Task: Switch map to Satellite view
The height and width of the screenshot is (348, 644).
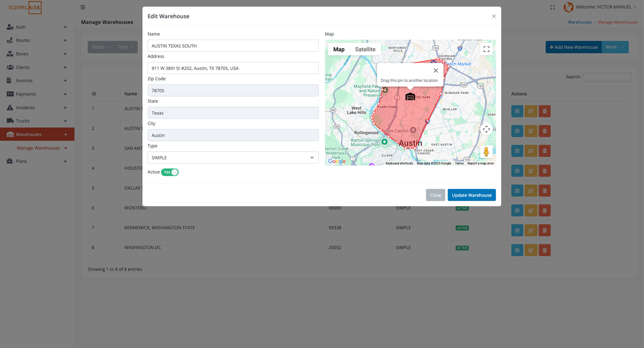Action: click(x=365, y=49)
